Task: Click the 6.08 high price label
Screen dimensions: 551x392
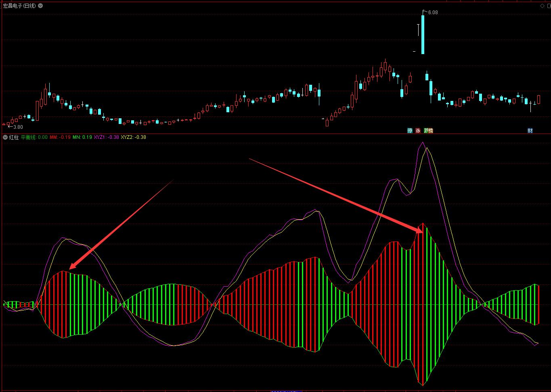Action: pos(433,13)
